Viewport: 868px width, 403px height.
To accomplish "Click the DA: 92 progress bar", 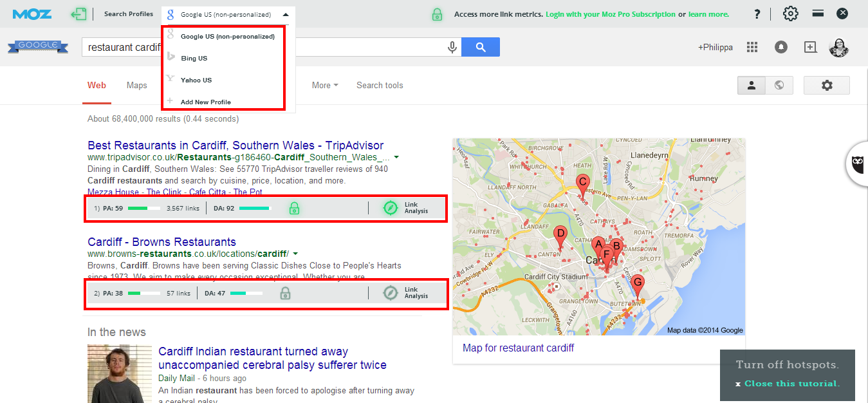I will [255, 208].
